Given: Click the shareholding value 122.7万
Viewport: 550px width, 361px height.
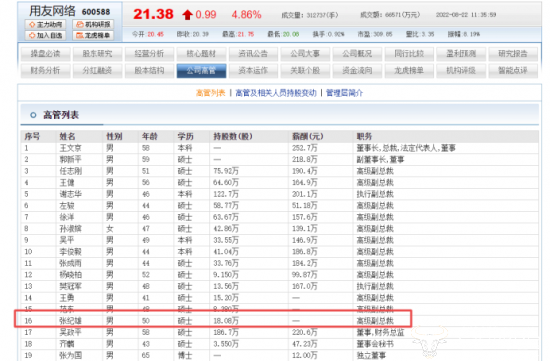Looking at the screenshot, I should click(x=226, y=194).
